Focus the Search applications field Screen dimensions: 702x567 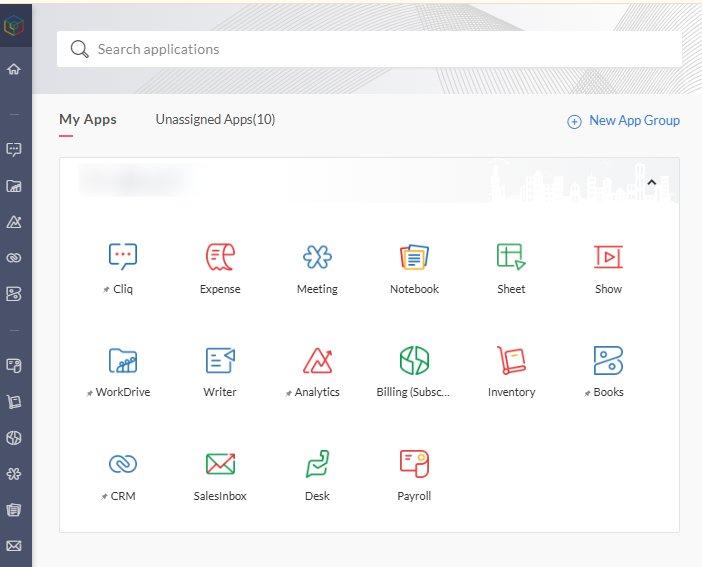click(369, 49)
